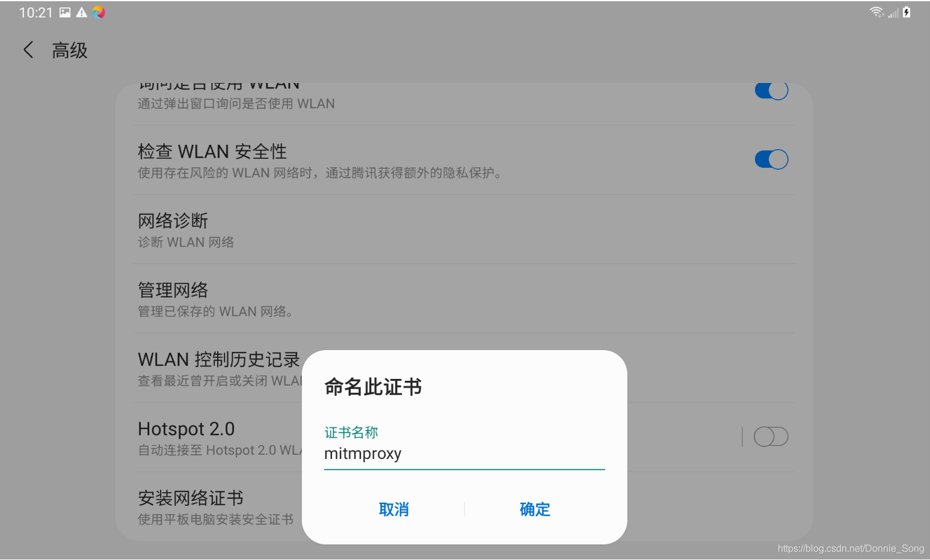Tap the warning notification icon
930x560 pixels.
[x=81, y=11]
